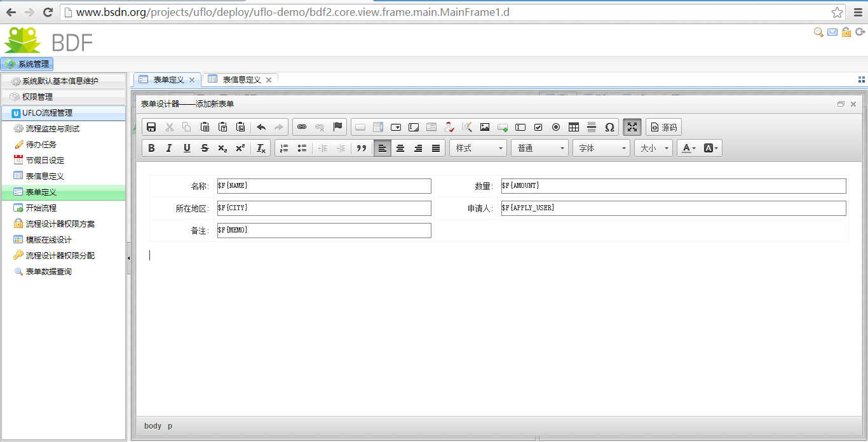The image size is (868, 442).
Task: Click the 源码 source button
Action: 663,127
